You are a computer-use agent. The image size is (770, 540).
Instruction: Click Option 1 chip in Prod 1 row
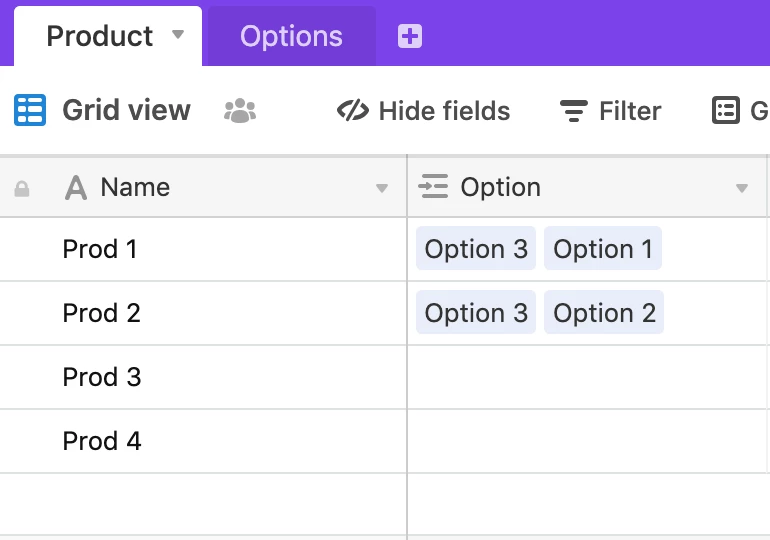coord(603,249)
